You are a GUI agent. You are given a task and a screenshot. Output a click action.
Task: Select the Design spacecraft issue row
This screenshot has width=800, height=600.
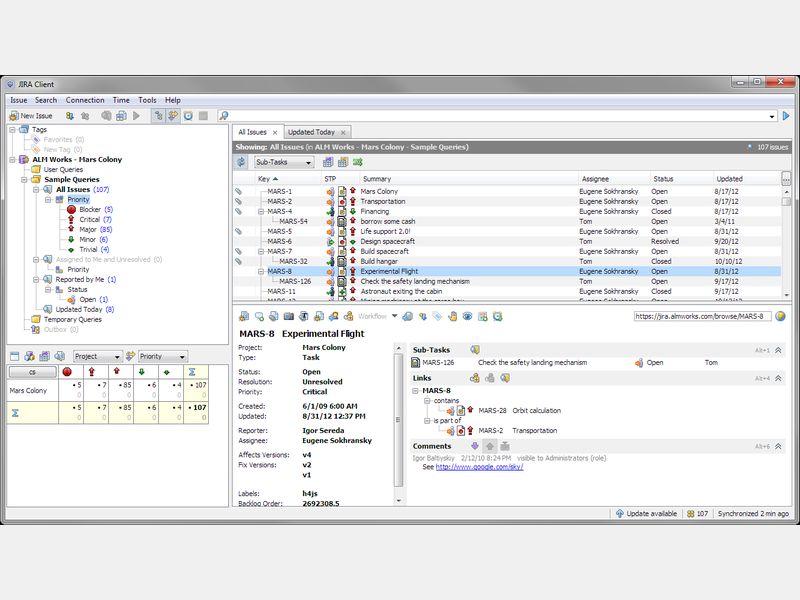507,241
